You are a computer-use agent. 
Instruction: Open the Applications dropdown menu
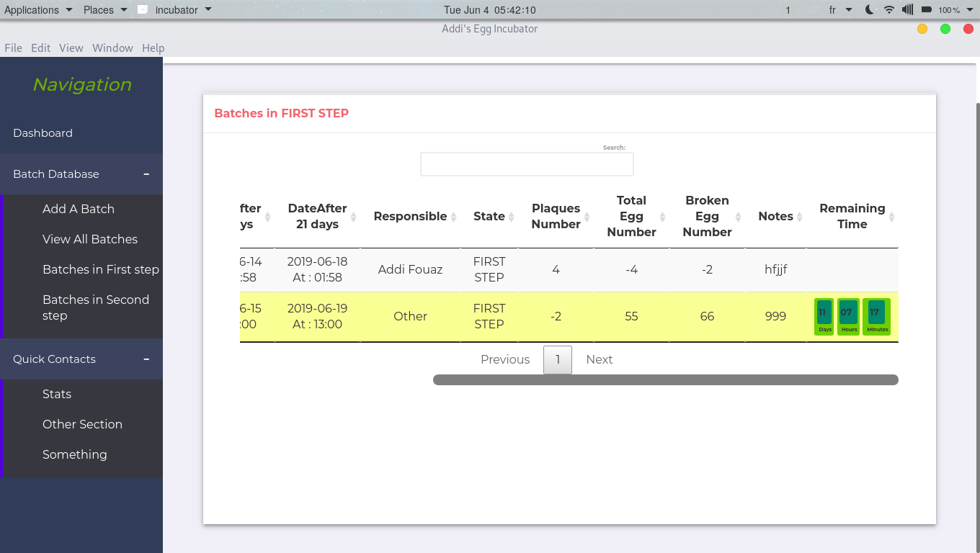click(x=38, y=10)
